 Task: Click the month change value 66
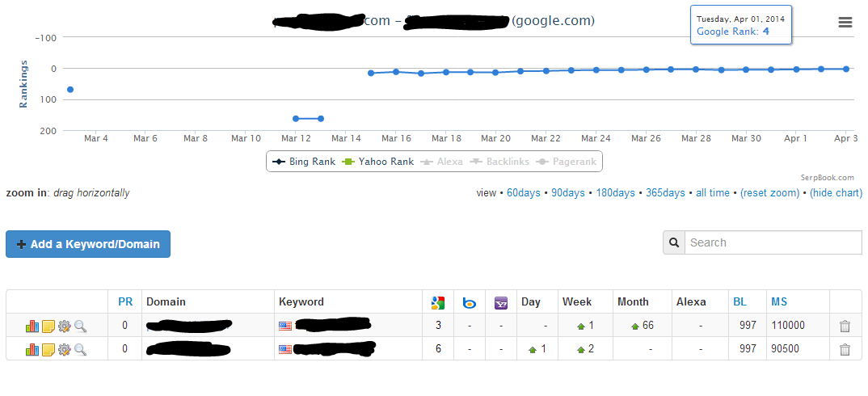pos(648,326)
